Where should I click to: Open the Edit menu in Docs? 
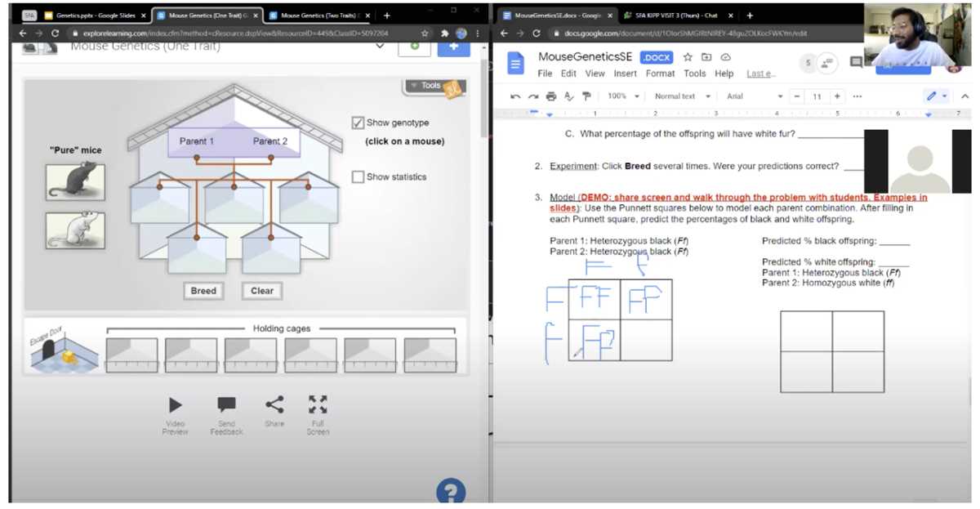(x=568, y=74)
